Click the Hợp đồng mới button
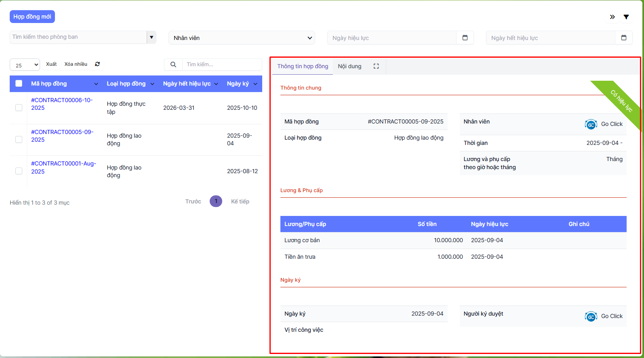Screen dimensions: 644x358 [x=32, y=17]
